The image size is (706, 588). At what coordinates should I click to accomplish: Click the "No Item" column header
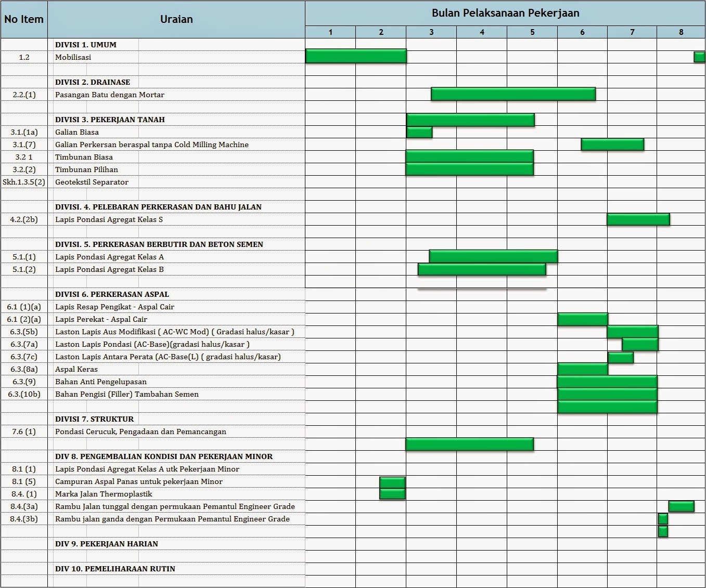pyautogui.click(x=24, y=19)
